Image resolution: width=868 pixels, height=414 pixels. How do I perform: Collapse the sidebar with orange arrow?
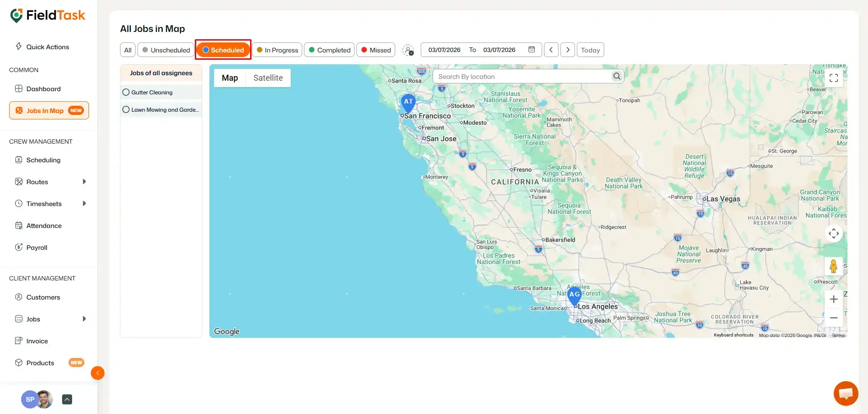click(98, 373)
